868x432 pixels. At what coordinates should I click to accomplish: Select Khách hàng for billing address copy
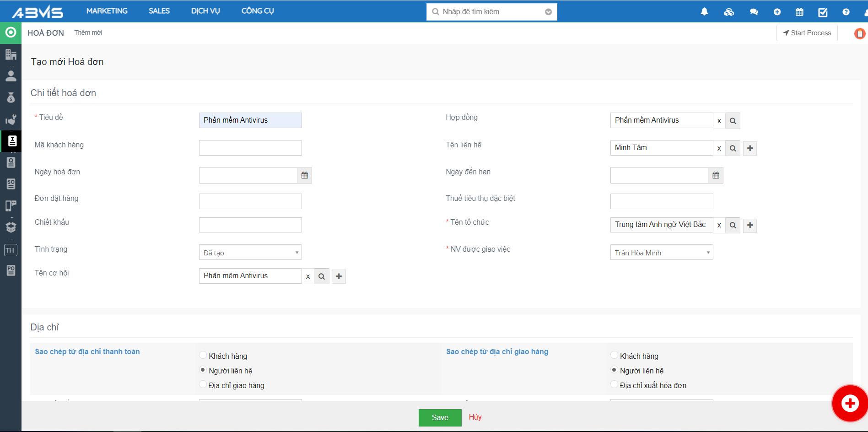203,356
